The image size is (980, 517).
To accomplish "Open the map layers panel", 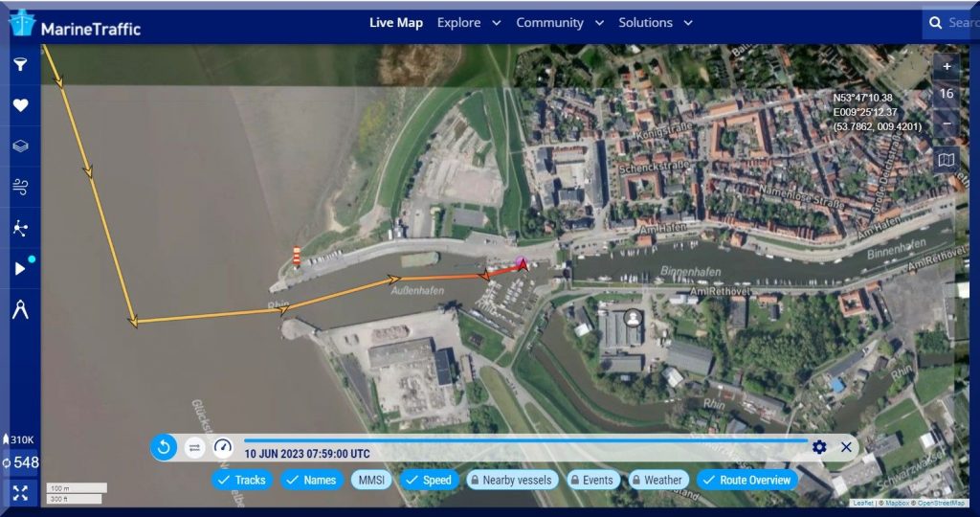I will (x=20, y=146).
